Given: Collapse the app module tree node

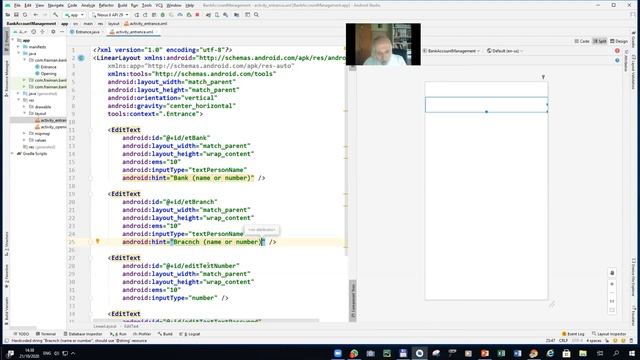Looking at the screenshot, I should coord(13,40).
